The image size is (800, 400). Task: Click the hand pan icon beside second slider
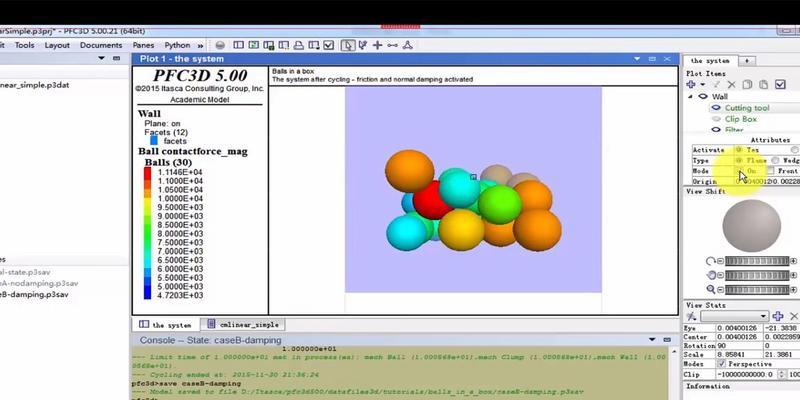tap(710, 276)
